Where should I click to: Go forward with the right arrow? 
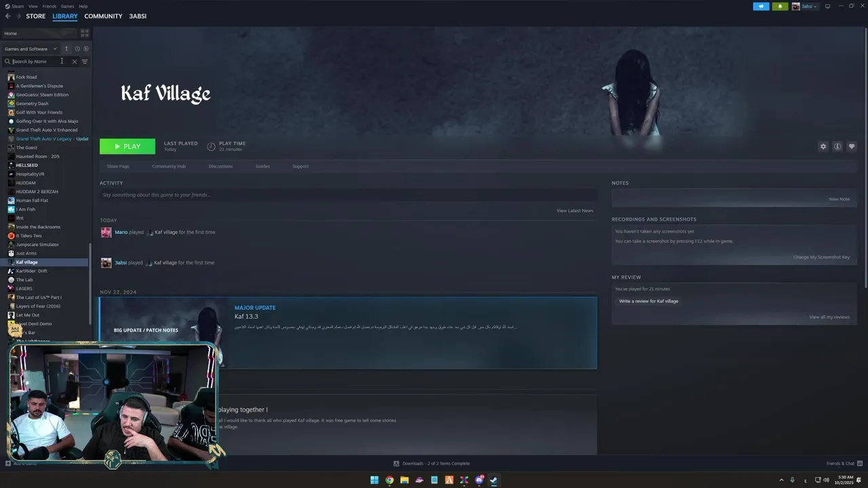click(18, 16)
